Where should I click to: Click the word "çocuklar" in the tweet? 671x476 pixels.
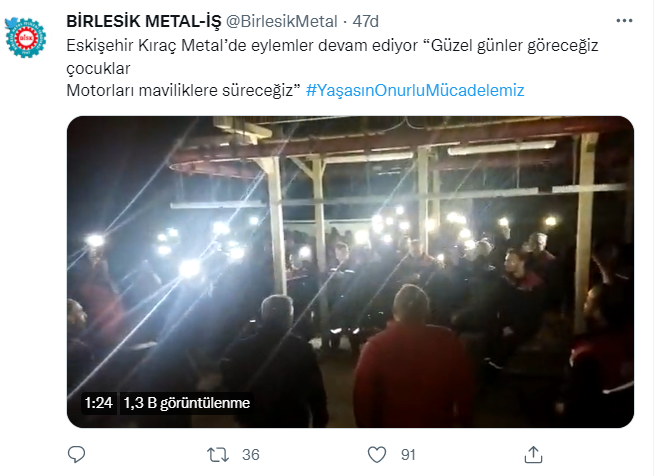click(x=98, y=68)
